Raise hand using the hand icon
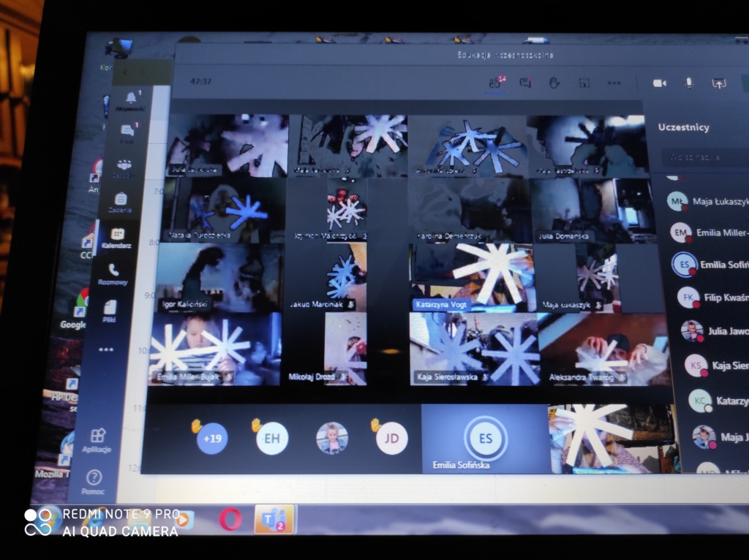 (554, 83)
